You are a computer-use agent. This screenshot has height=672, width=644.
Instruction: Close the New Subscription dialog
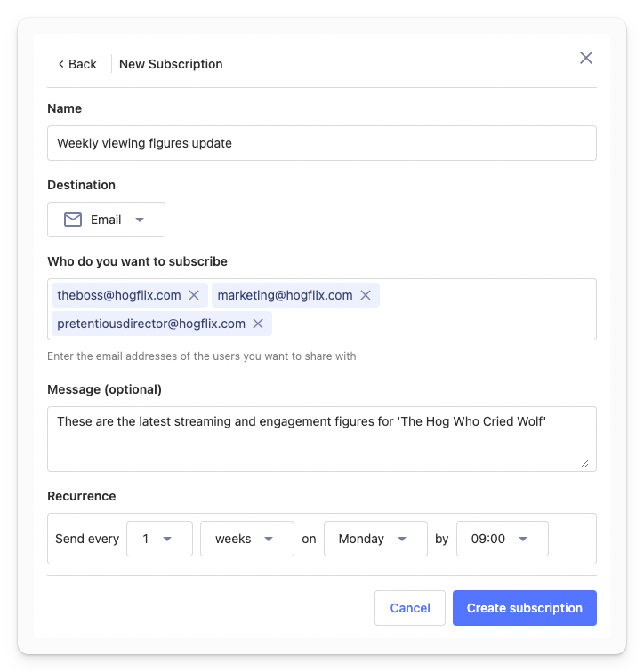[x=585, y=58]
